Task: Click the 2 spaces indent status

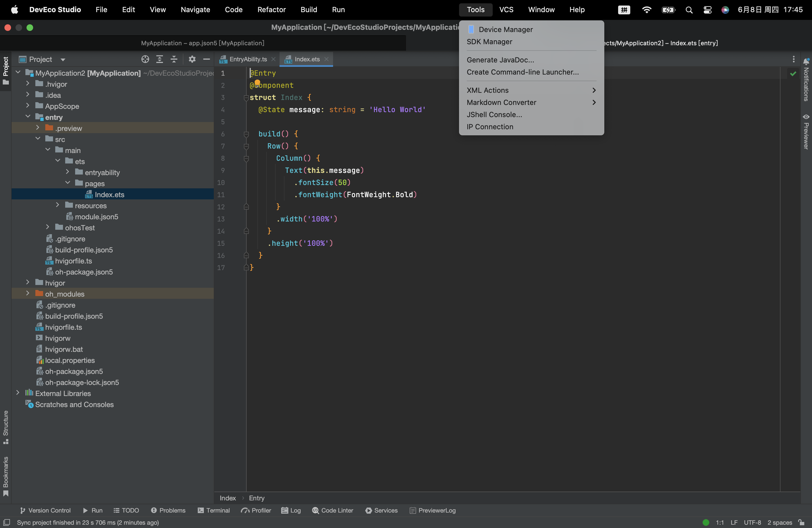Action: [x=780, y=522]
